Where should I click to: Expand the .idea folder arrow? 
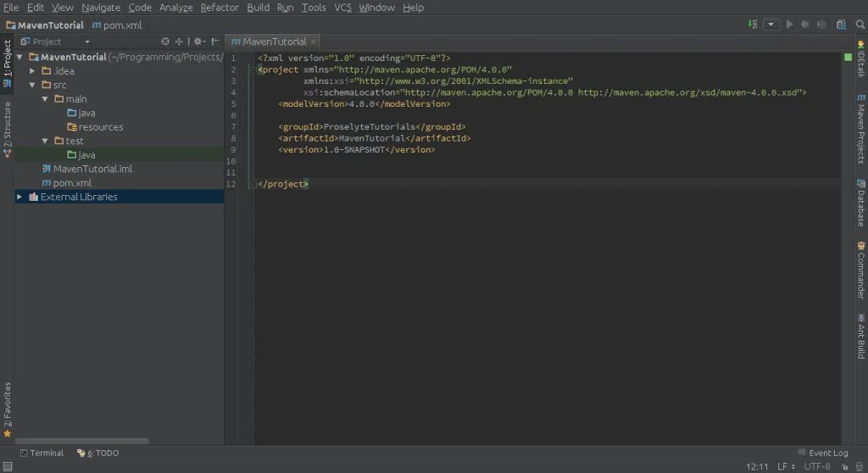pyautogui.click(x=32, y=71)
